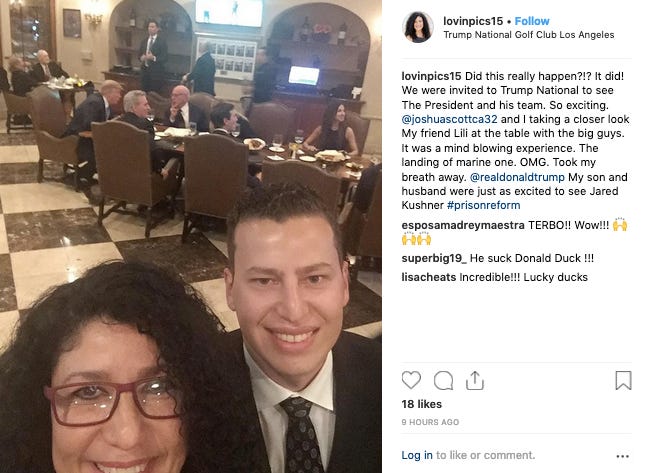View the 18 likes list

421,404
